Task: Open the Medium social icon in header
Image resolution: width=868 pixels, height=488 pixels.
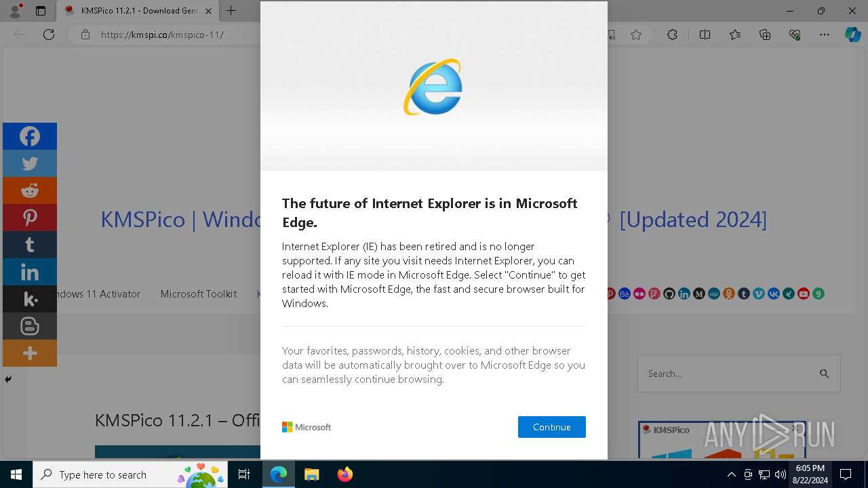Action: [x=698, y=293]
